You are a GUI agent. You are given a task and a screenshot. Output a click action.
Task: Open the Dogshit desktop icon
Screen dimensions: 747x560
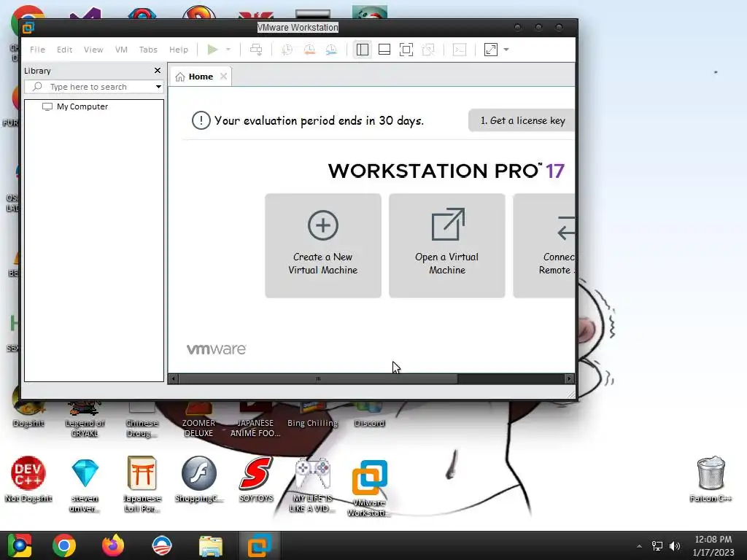coord(28,413)
